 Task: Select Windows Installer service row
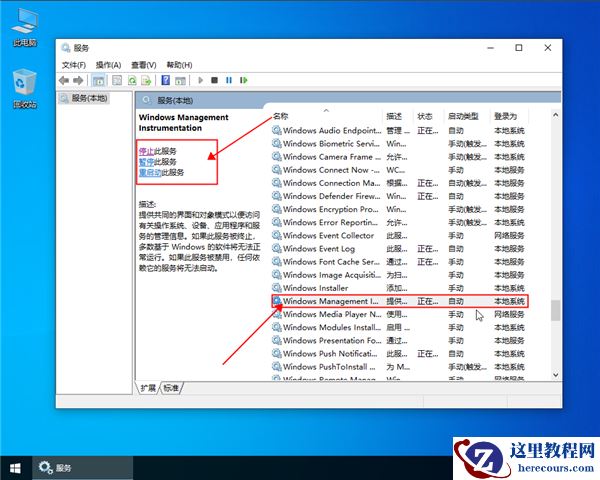(399, 288)
